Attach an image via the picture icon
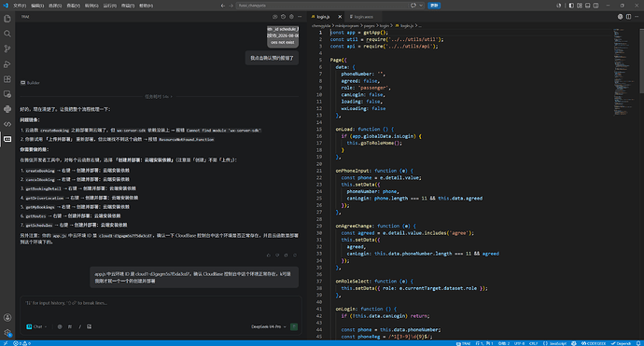This screenshot has height=346, width=644. tap(89, 326)
